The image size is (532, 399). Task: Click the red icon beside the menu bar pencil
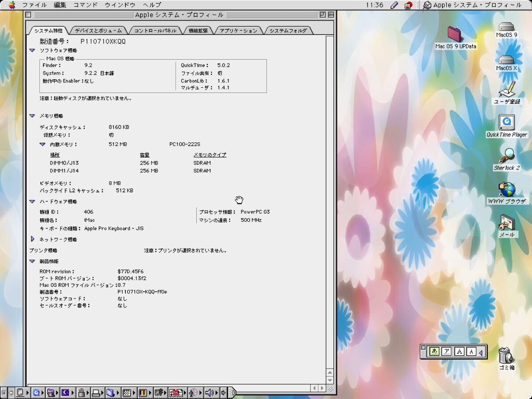point(408,5)
